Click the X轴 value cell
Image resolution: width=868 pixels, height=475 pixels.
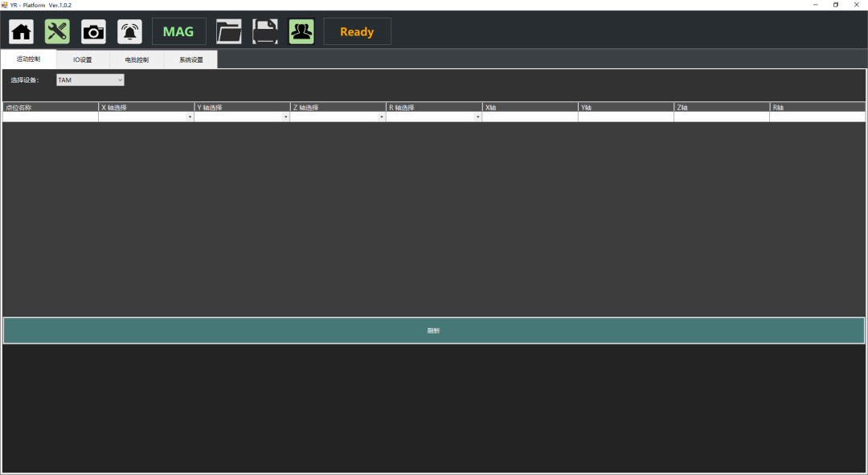pos(530,117)
